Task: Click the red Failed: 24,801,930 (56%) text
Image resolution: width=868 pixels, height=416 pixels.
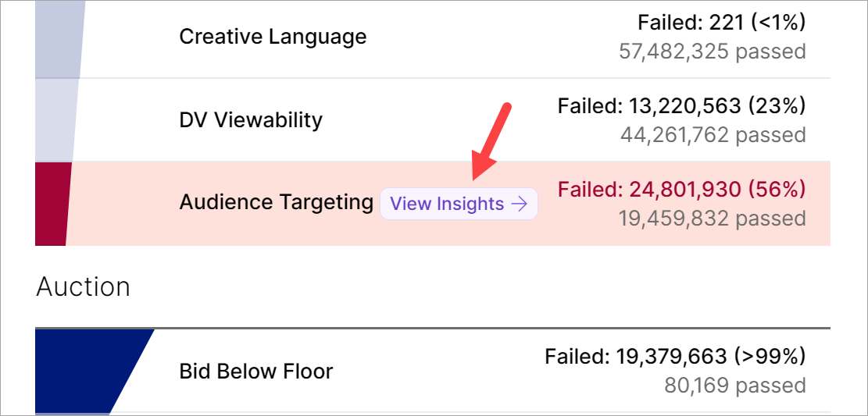Action: click(681, 189)
